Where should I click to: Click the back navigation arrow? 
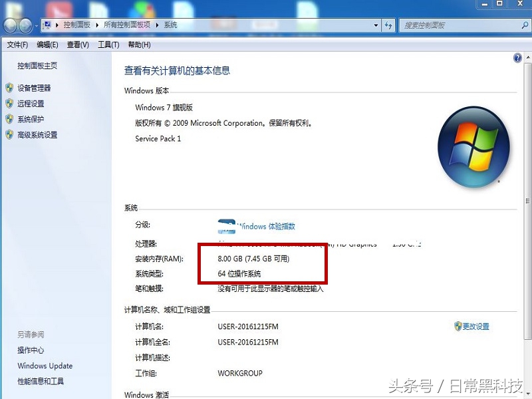9,26
